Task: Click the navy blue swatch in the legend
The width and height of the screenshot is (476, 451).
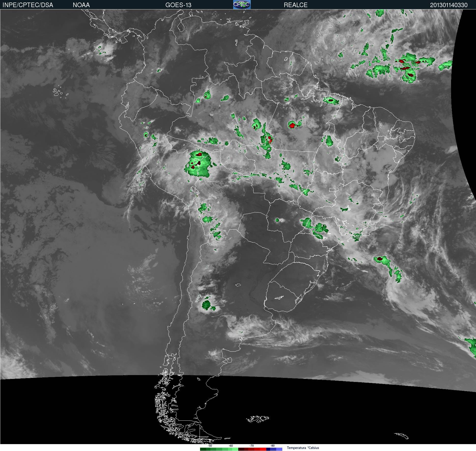Action: point(268,449)
